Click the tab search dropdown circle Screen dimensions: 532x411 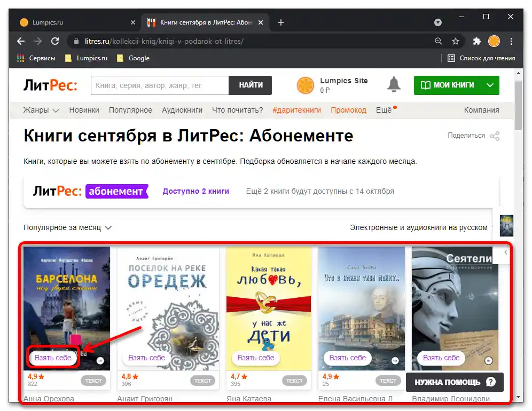point(438,22)
